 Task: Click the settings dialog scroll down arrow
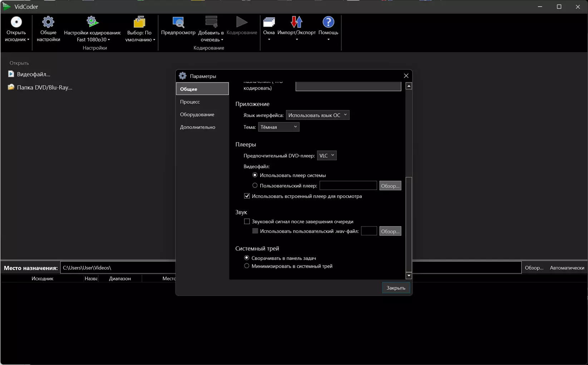pyautogui.click(x=409, y=276)
